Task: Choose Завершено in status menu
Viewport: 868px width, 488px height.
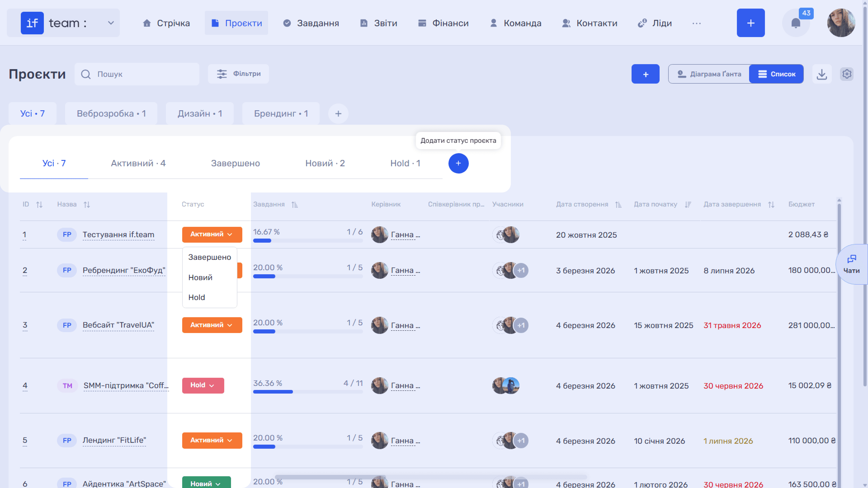Action: 210,257
